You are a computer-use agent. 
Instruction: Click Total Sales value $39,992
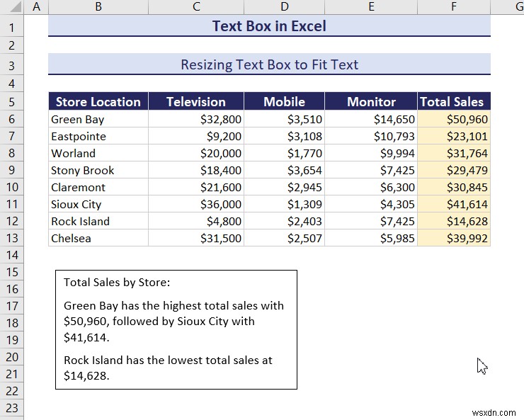(454, 238)
